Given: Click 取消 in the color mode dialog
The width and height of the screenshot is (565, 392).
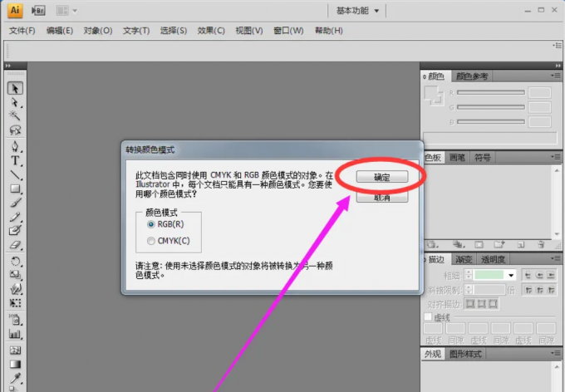Looking at the screenshot, I should coord(382,197).
